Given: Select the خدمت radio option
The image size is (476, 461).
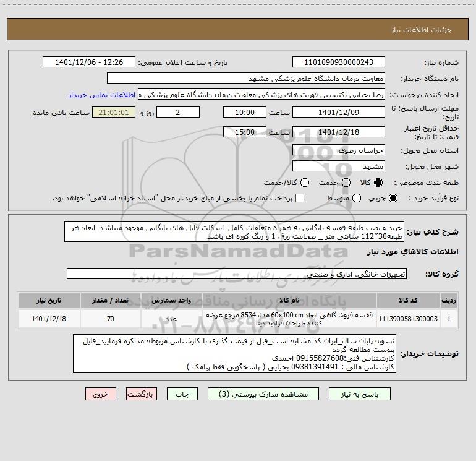Looking at the screenshot, I should (x=346, y=183).
